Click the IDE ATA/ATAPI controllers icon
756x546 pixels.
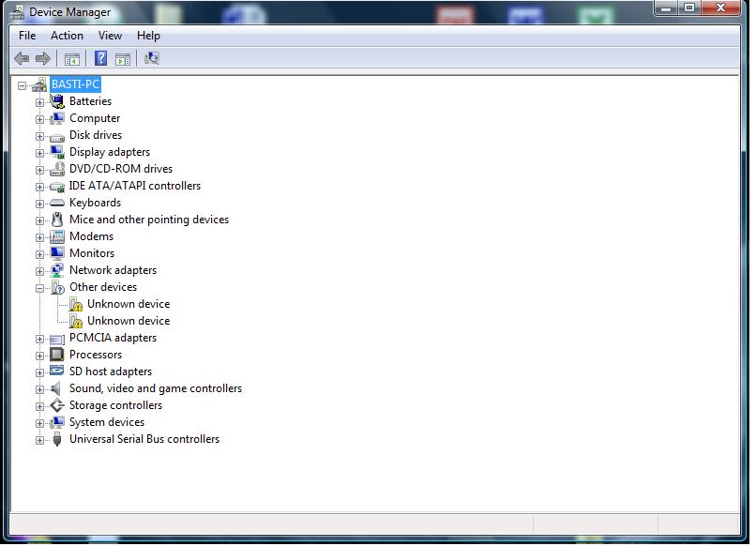[57, 187]
